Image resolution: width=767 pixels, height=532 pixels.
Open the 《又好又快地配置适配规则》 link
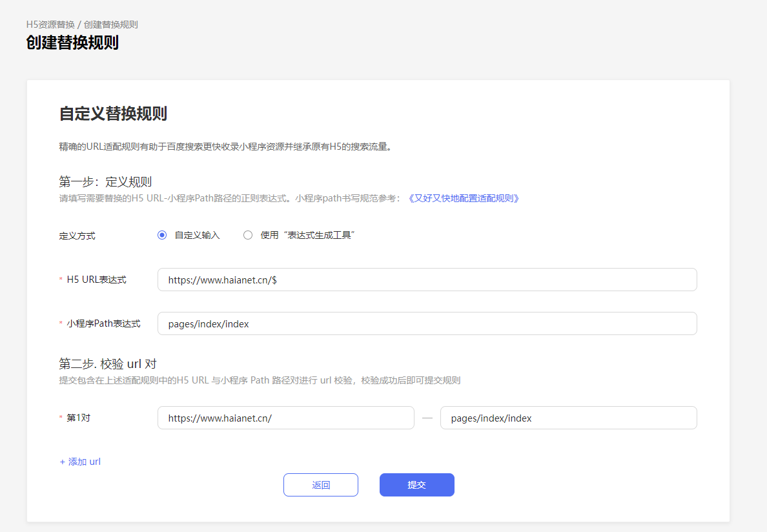coord(463,198)
